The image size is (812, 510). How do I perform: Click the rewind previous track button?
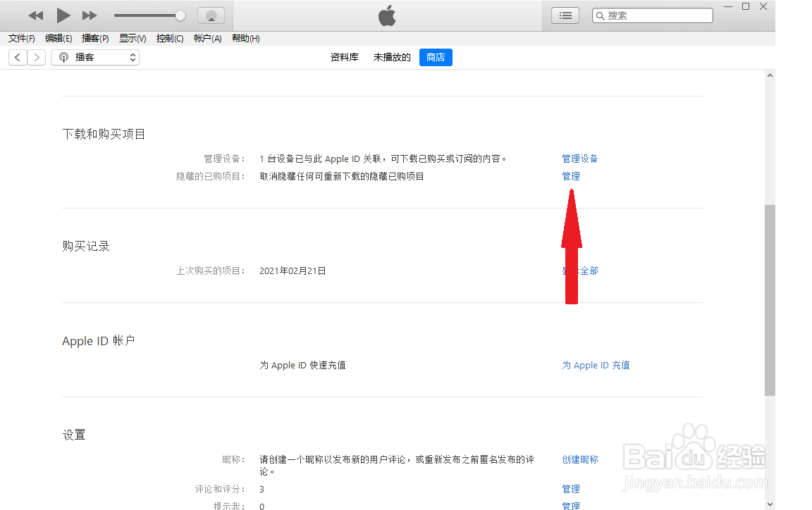(36, 15)
